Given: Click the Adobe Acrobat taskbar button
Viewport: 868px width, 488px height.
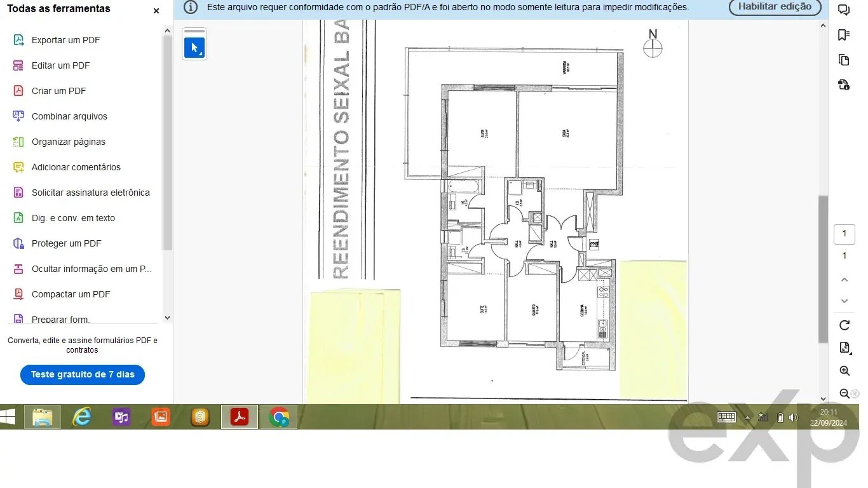Looking at the screenshot, I should 240,417.
